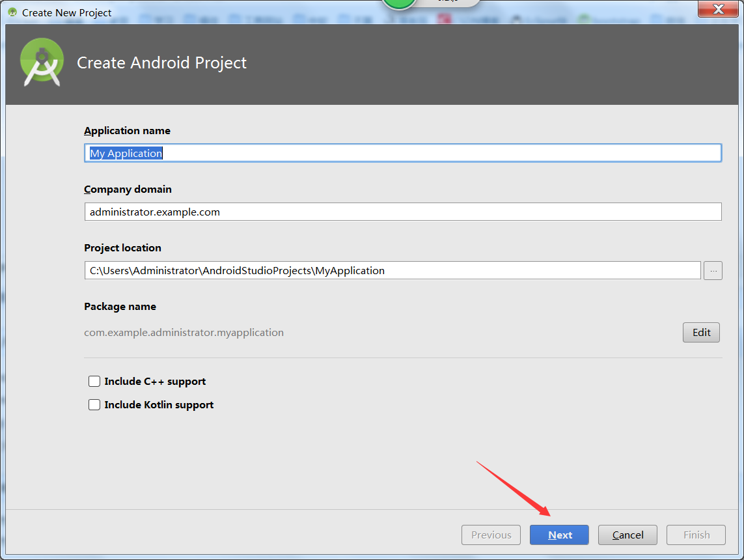744x560 pixels.
Task: Click the Package name label
Action: pyautogui.click(x=120, y=307)
